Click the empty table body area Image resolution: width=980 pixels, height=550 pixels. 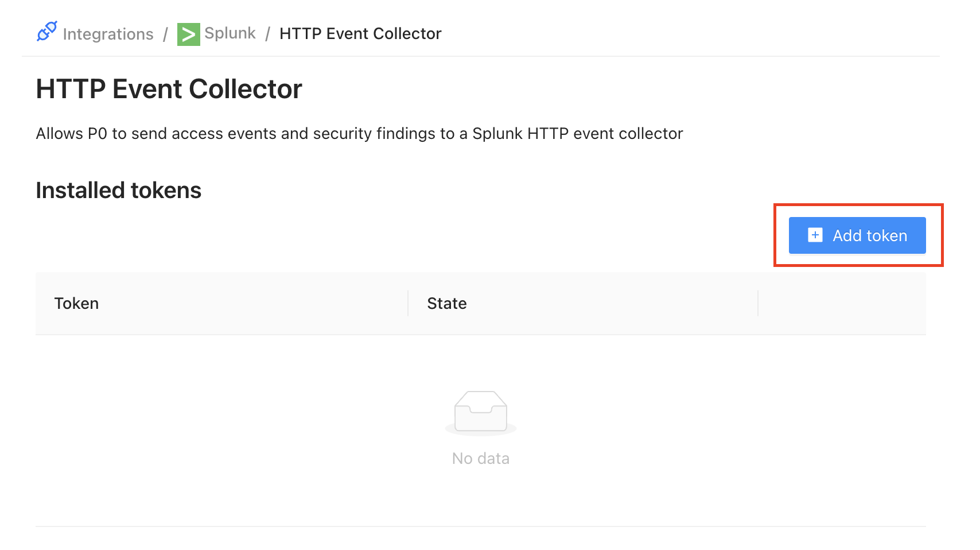(230, 431)
